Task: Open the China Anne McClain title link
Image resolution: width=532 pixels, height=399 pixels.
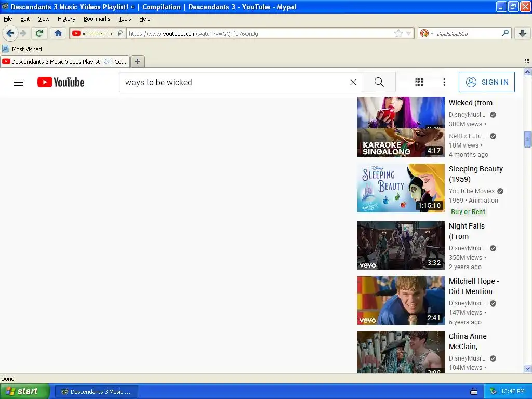Action: click(x=468, y=341)
